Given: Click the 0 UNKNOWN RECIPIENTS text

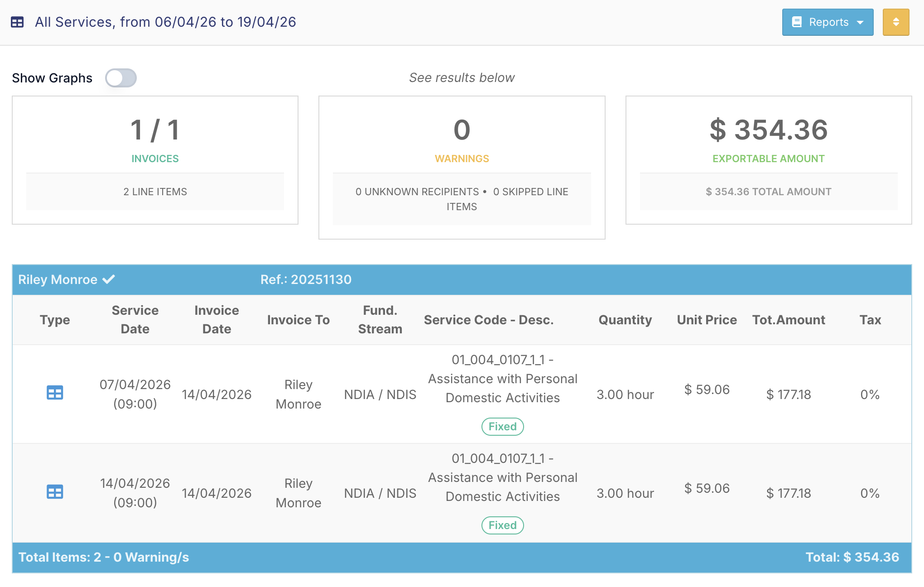Looking at the screenshot, I should [417, 192].
